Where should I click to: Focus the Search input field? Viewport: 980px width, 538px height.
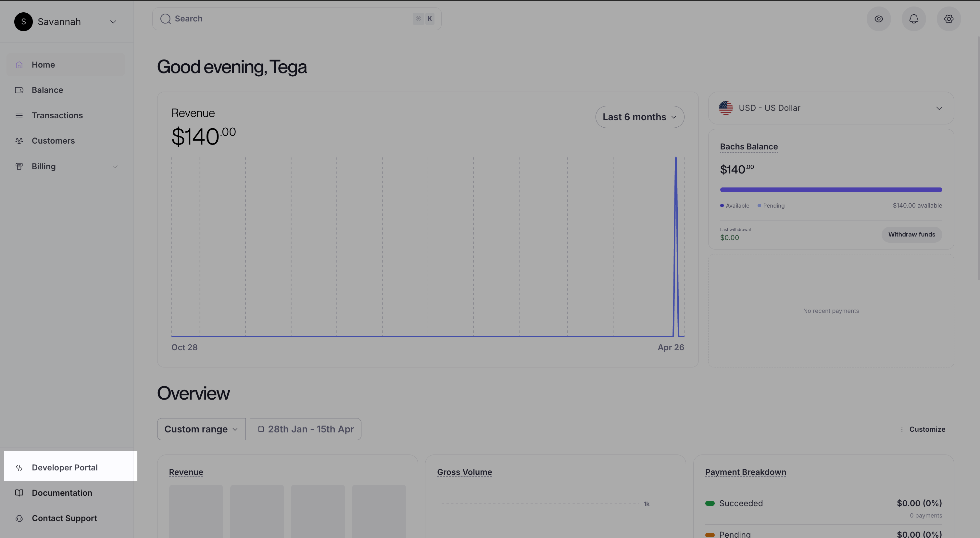[x=297, y=19]
